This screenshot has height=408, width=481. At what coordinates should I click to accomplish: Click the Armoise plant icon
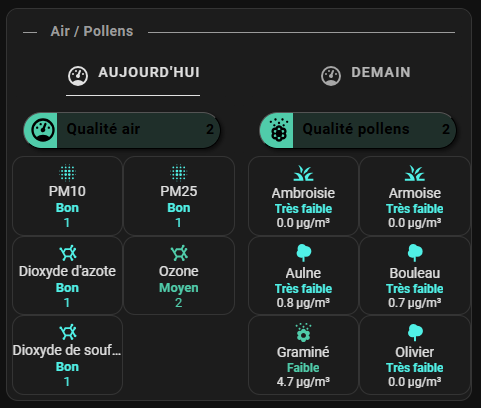[x=415, y=173]
